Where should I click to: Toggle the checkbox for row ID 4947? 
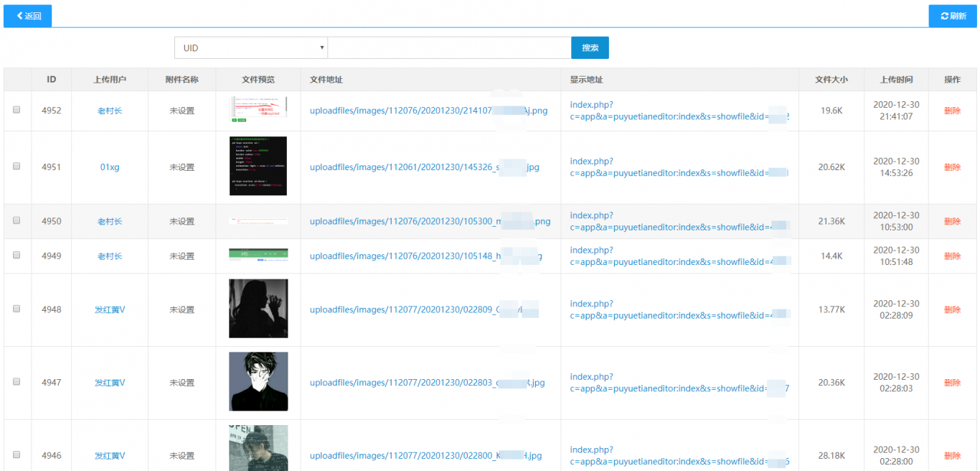tap(17, 383)
